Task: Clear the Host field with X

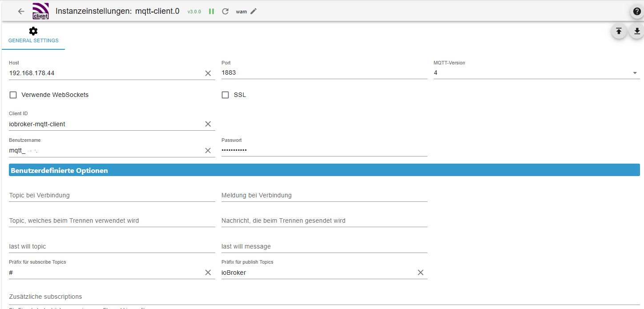Action: coord(208,73)
